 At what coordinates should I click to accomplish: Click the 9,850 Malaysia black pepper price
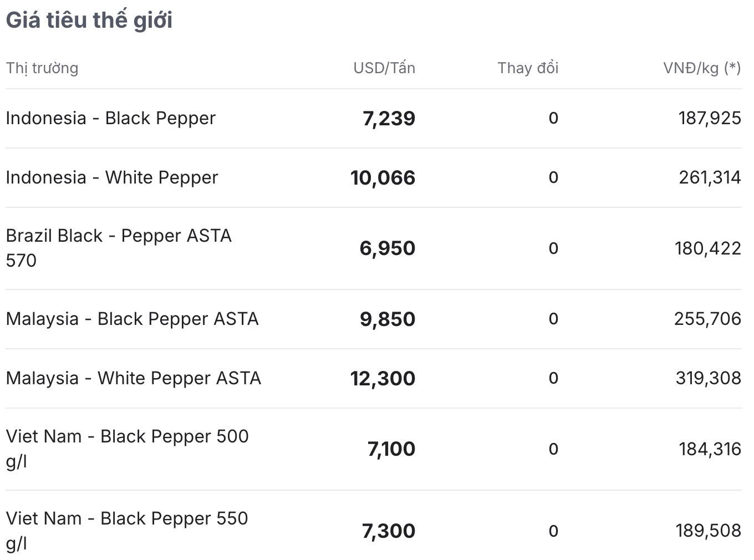click(388, 319)
